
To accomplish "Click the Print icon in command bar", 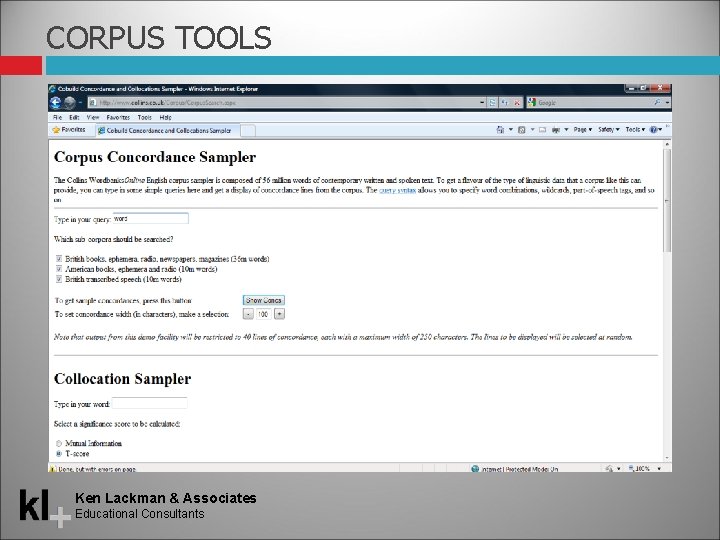I will pyautogui.click(x=556, y=130).
